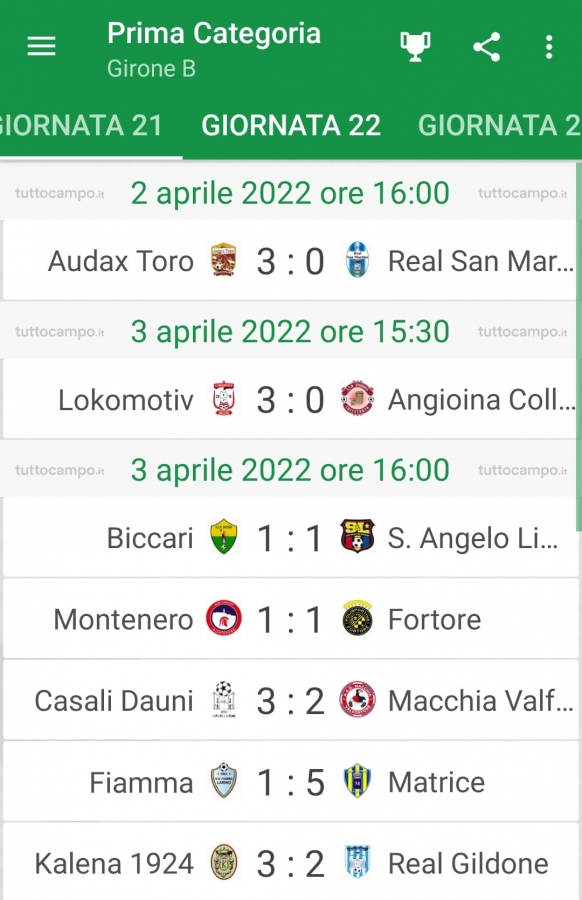Tap the Matrice team crest

[357, 781]
